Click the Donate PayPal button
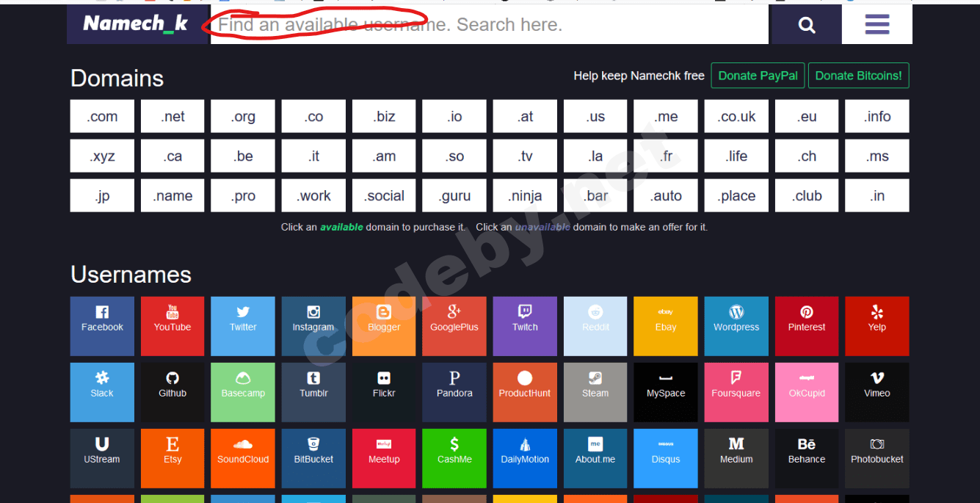The image size is (980, 503). point(758,76)
